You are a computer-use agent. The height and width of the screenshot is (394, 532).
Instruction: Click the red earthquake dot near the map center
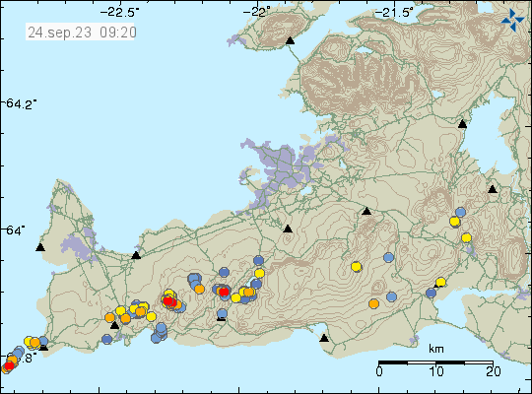click(224, 292)
